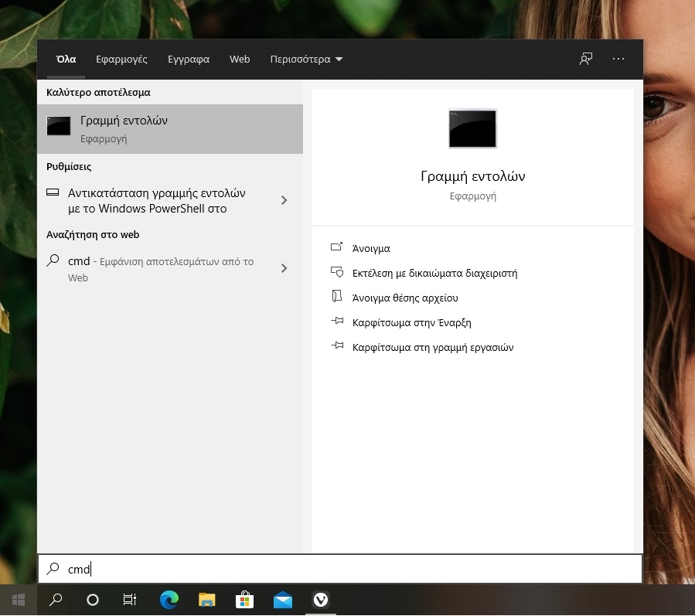Open Task View on the taskbar
This screenshot has height=616, width=695.
[130, 599]
